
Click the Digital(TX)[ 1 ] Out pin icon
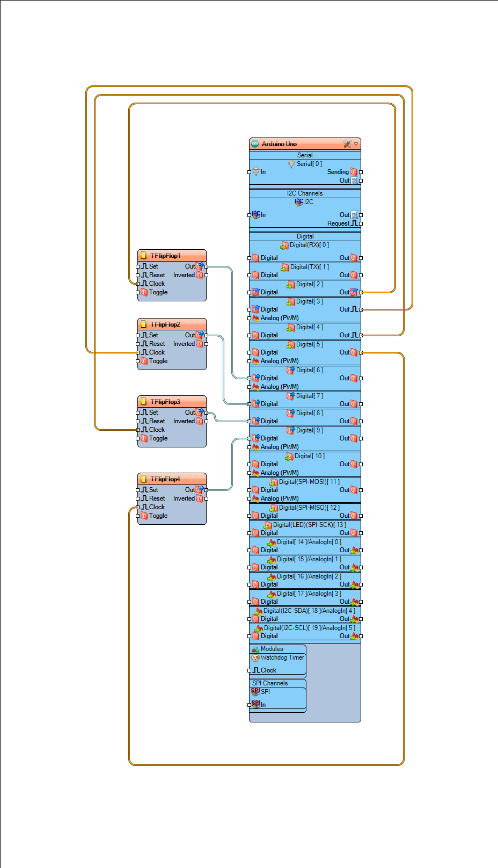[x=354, y=275]
